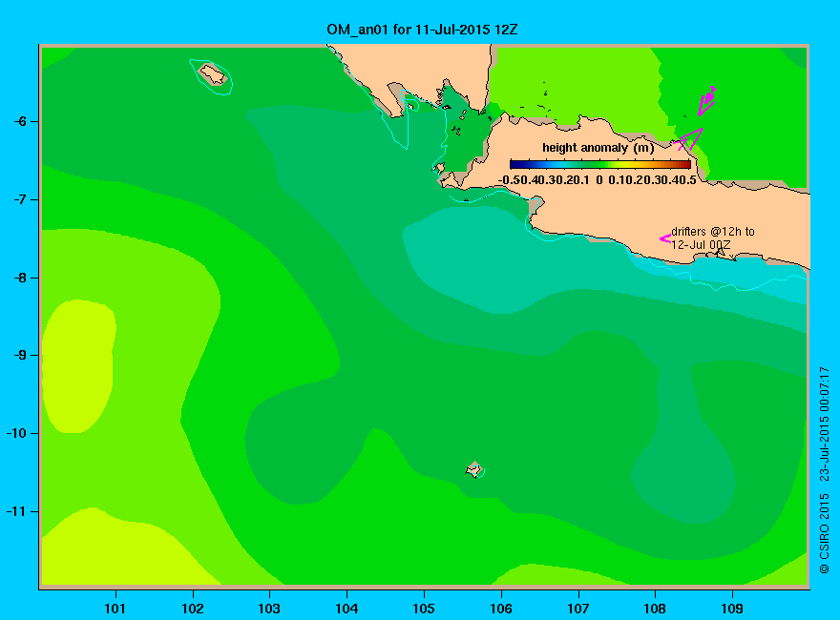Click longitude label 104 on bottom axis
840x620 pixels.
click(x=346, y=609)
